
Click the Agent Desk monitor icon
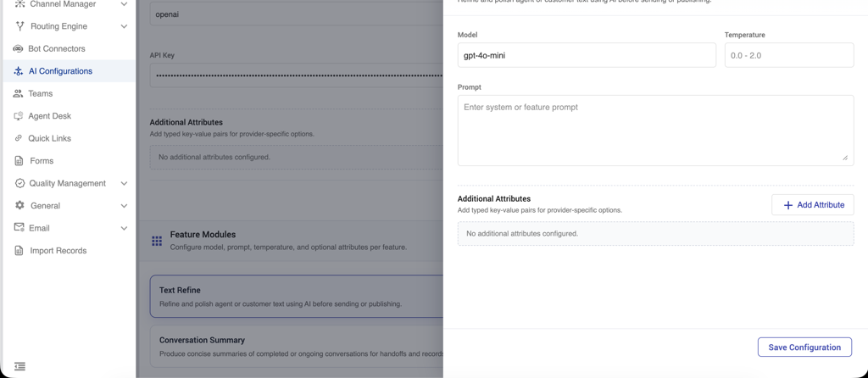[18, 116]
